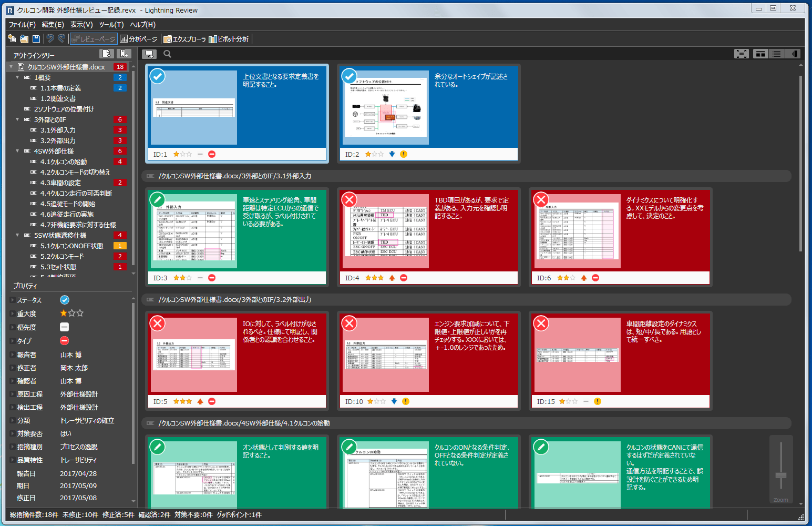Open the 分析ページ analysis page
The height and width of the screenshot is (526, 812).
tap(139, 39)
